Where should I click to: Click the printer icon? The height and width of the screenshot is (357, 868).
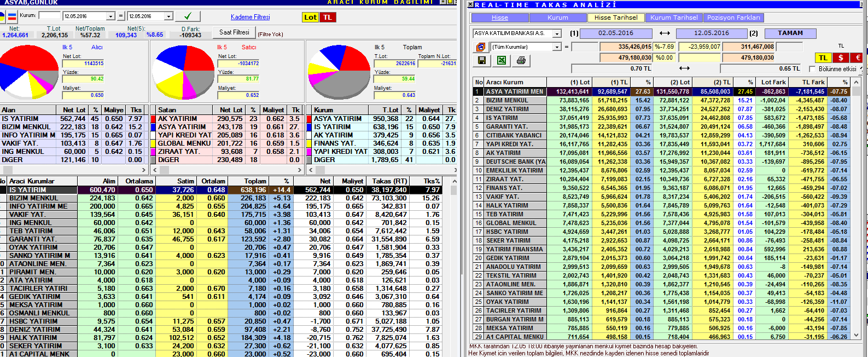521,60
